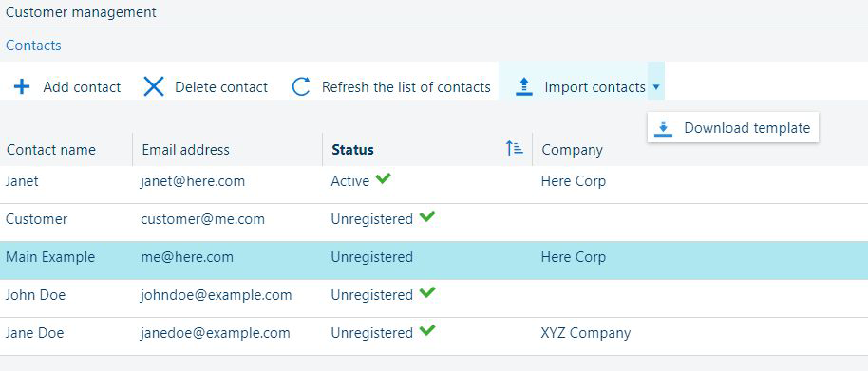868x371 pixels.
Task: Click customer@me.com email cell
Action: [x=202, y=219]
